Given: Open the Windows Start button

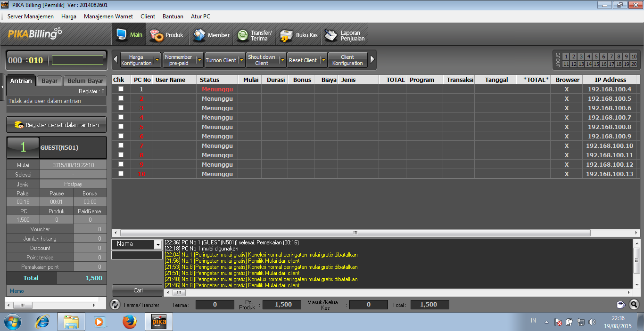Looking at the screenshot, I should [x=12, y=322].
